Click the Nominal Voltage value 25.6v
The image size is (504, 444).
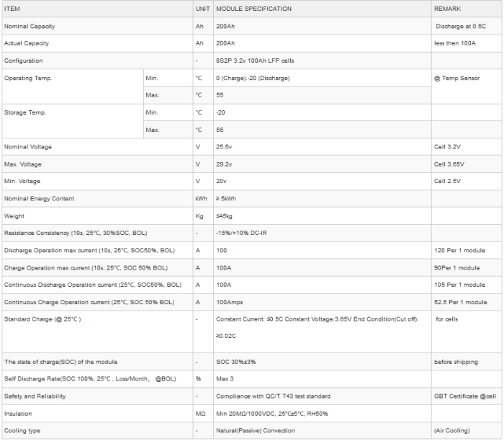click(x=225, y=147)
